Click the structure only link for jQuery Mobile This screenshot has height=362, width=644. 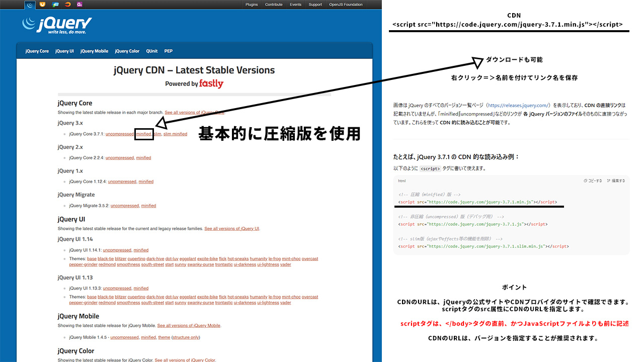[186, 337]
